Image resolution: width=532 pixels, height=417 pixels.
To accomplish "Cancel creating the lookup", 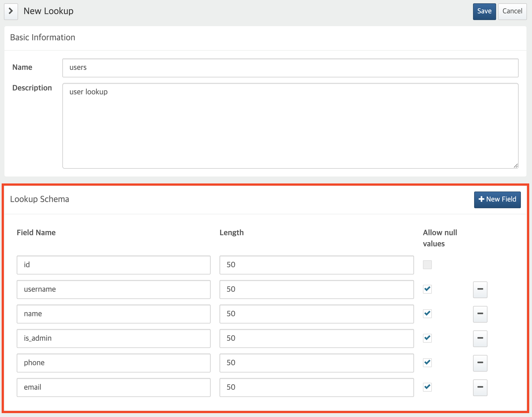I will click(x=512, y=11).
